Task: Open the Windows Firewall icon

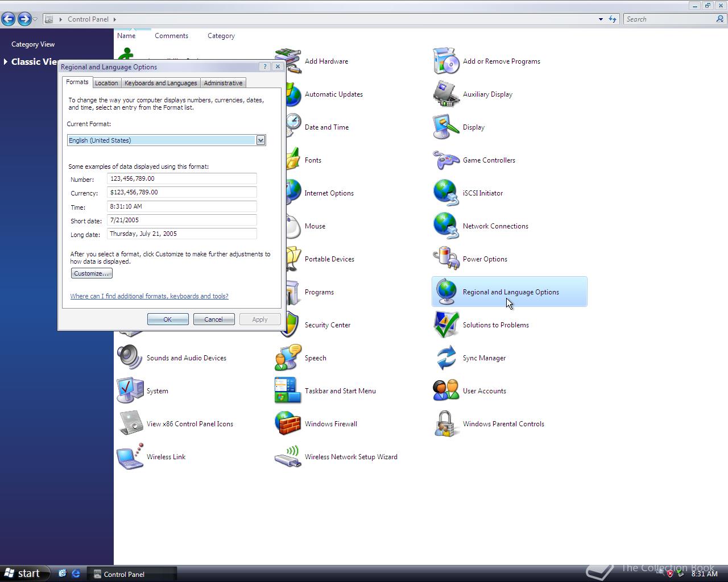Action: [x=288, y=424]
